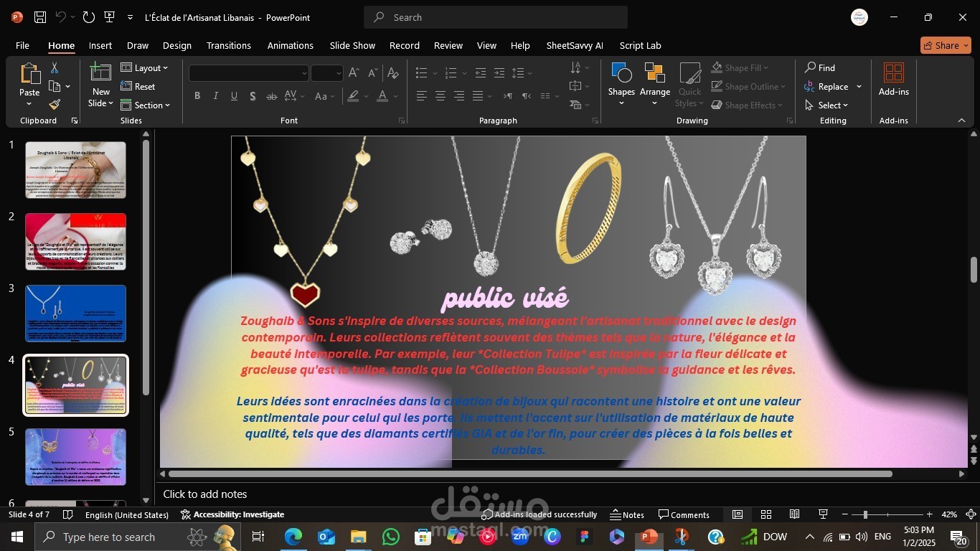The height and width of the screenshot is (551, 980).
Task: Start Slide Show from status bar icon
Action: click(823, 514)
